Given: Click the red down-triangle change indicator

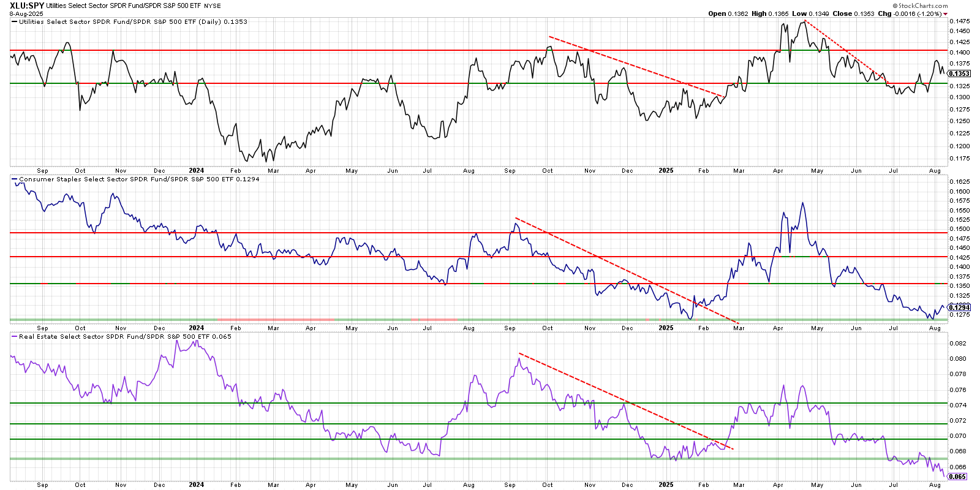Looking at the screenshot, I should pos(946,14).
